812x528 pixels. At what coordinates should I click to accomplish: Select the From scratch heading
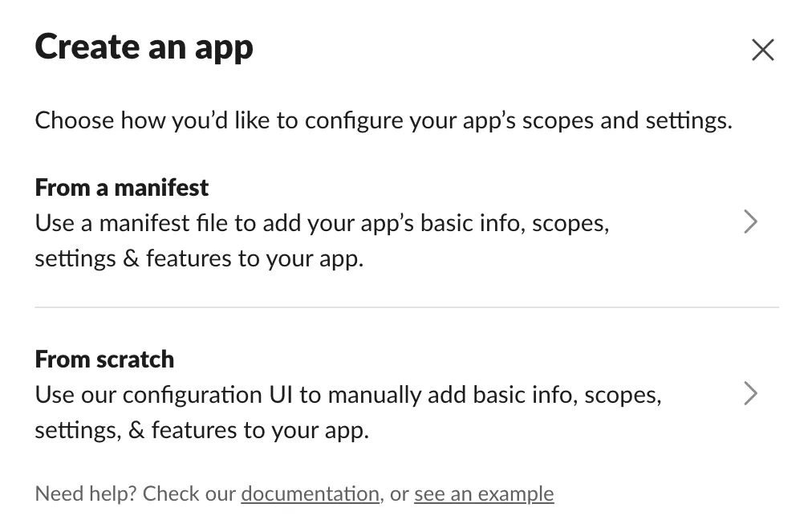pos(104,359)
